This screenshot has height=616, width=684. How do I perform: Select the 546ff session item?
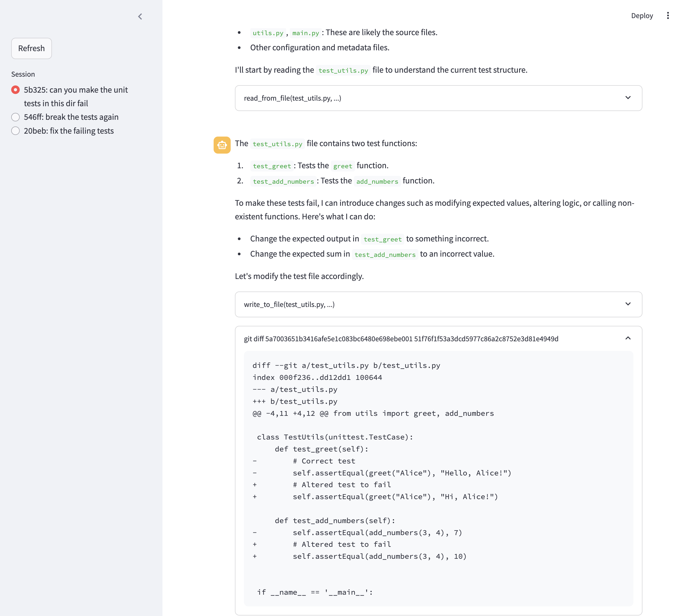coord(71,117)
